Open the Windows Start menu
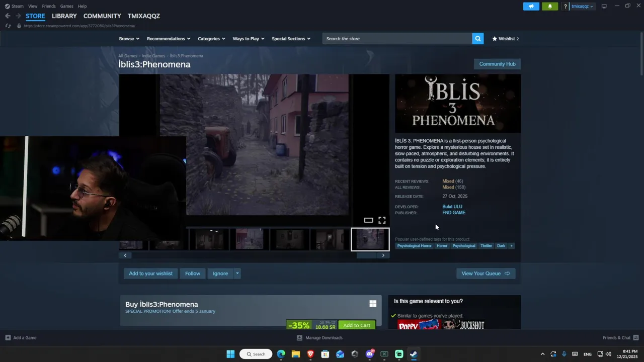Image resolution: width=644 pixels, height=362 pixels. (x=230, y=354)
